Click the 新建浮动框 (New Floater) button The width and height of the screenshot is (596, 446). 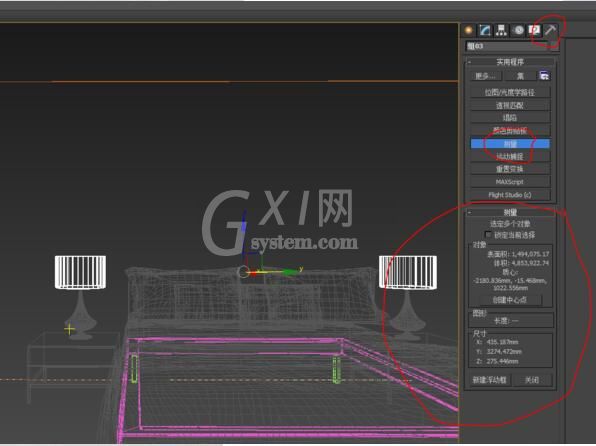(x=489, y=380)
